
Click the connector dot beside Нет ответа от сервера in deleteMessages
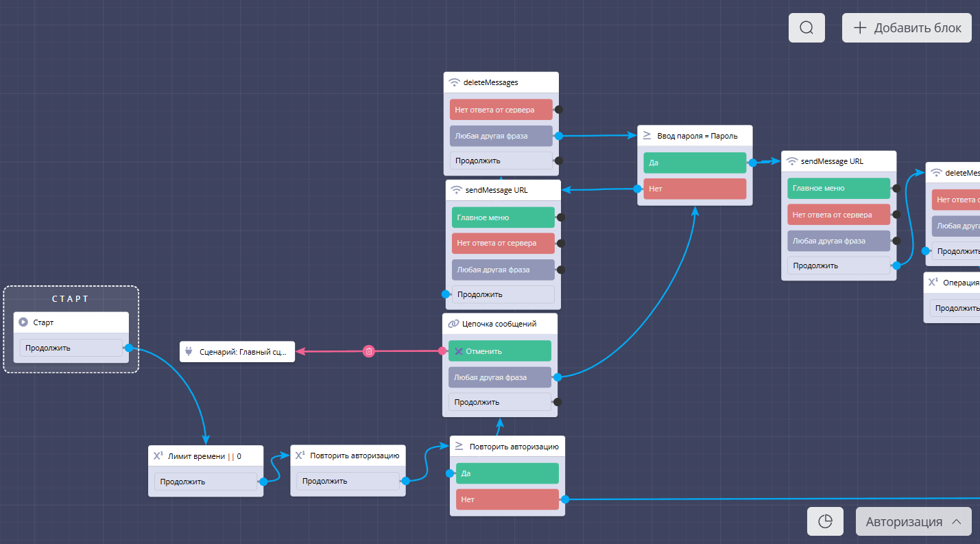coord(558,109)
